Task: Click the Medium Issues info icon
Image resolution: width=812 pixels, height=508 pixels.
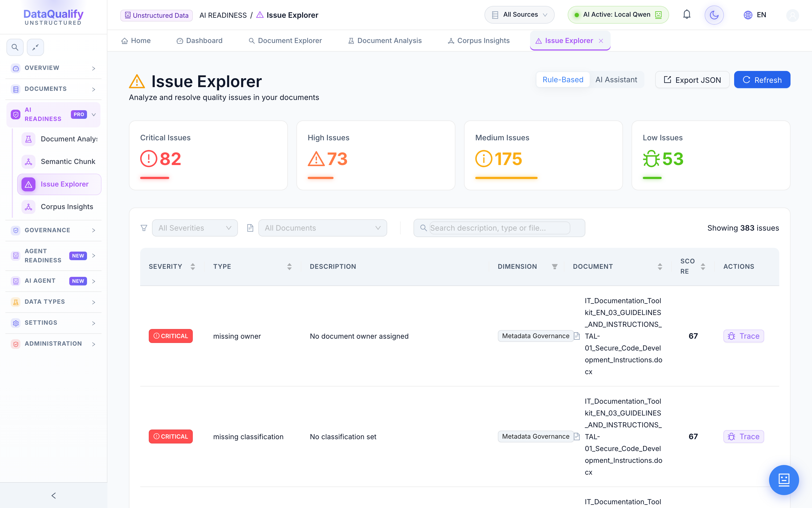Action: point(484,159)
